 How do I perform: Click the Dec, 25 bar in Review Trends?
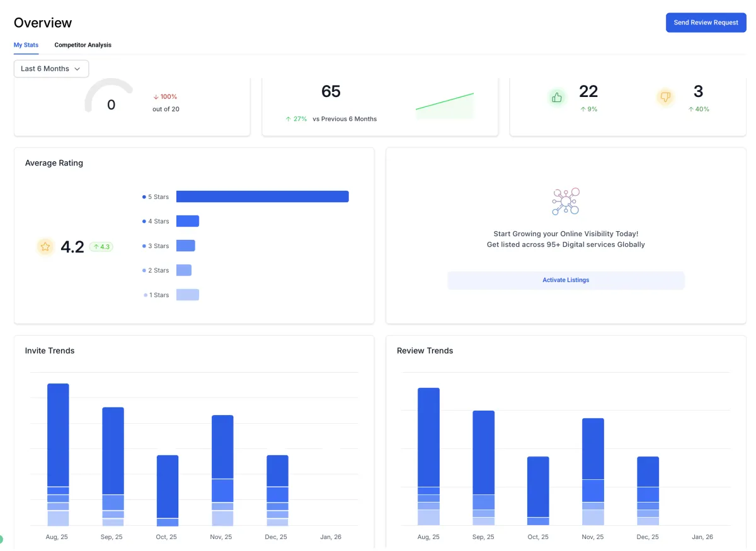[648, 491]
